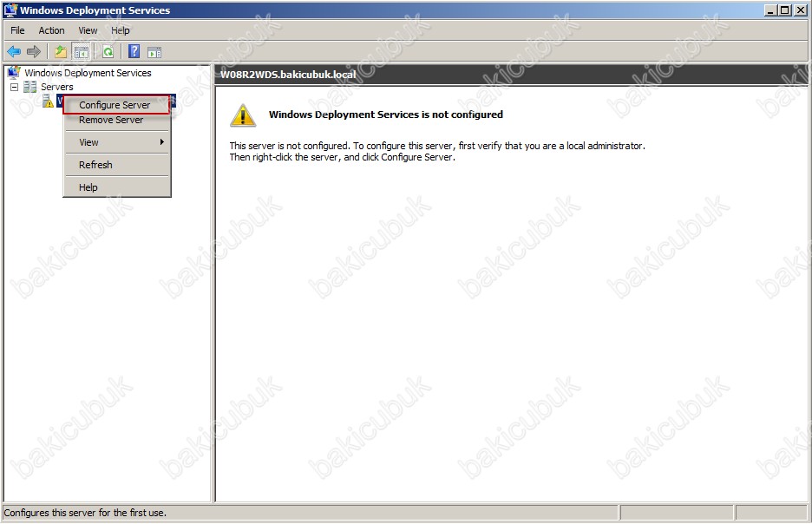Click the green Refresh icon in the toolbar
The image size is (812, 524).
108,51
